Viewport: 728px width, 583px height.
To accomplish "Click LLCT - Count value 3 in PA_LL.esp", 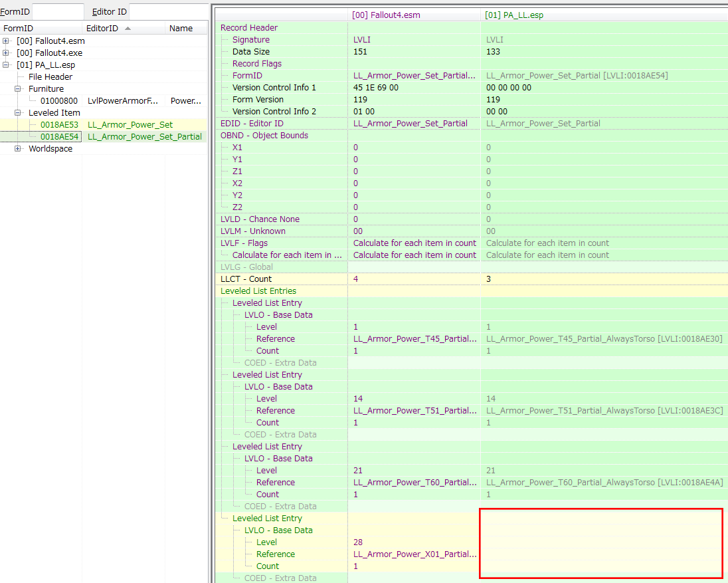I will pos(488,279).
